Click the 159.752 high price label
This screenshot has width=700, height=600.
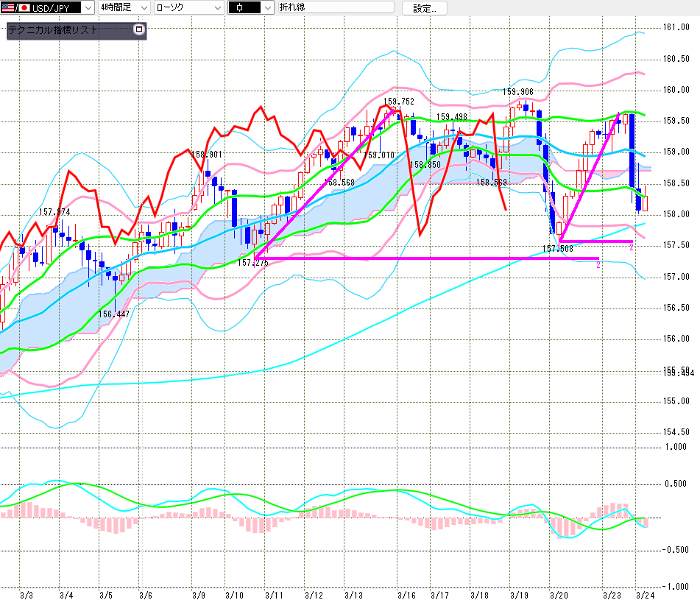pyautogui.click(x=398, y=102)
